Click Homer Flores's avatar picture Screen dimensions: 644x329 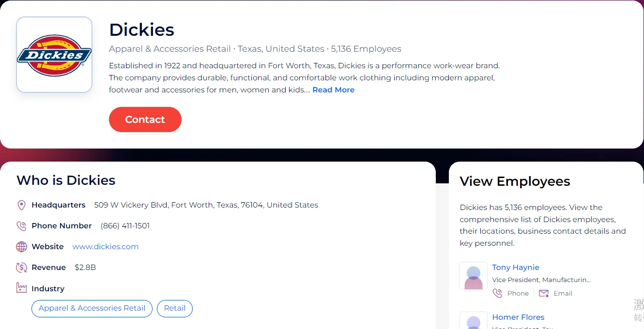pos(473,321)
